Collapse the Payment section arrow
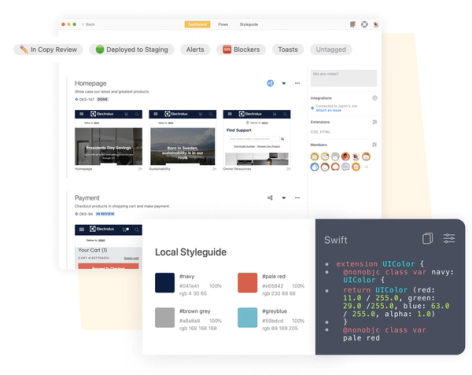Screen dimensions: 472x375 [x=284, y=198]
